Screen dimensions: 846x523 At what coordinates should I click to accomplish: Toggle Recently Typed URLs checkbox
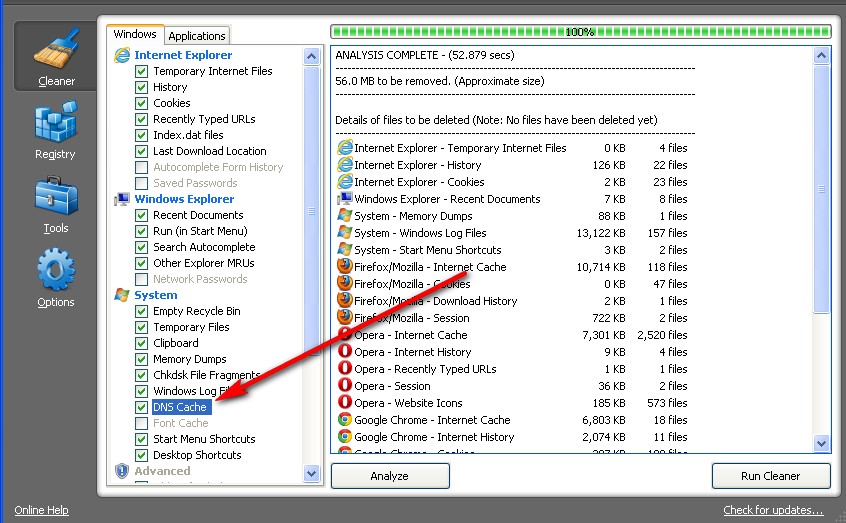[x=141, y=119]
